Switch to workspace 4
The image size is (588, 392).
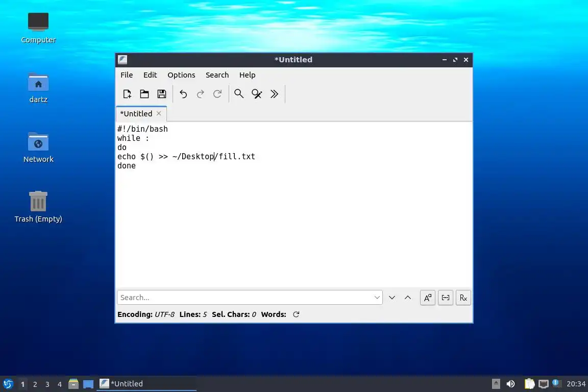tap(60, 384)
